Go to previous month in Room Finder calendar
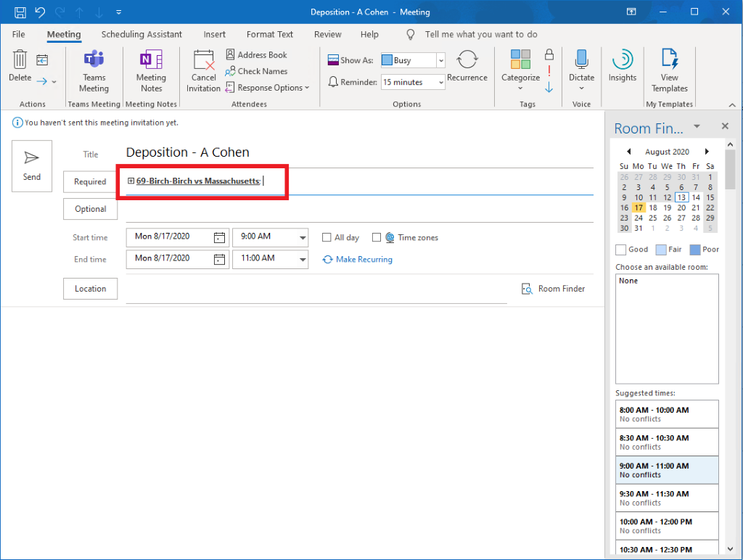 629,152
